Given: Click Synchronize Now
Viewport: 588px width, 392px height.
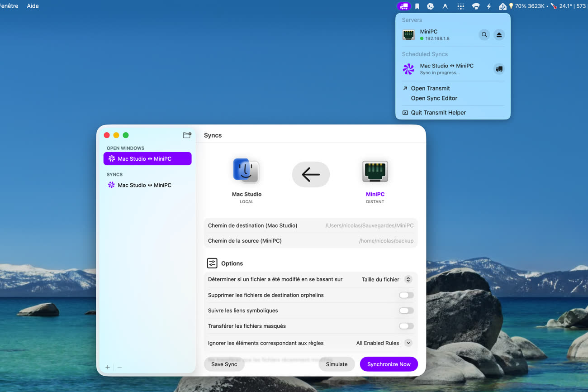Looking at the screenshot, I should [389, 364].
